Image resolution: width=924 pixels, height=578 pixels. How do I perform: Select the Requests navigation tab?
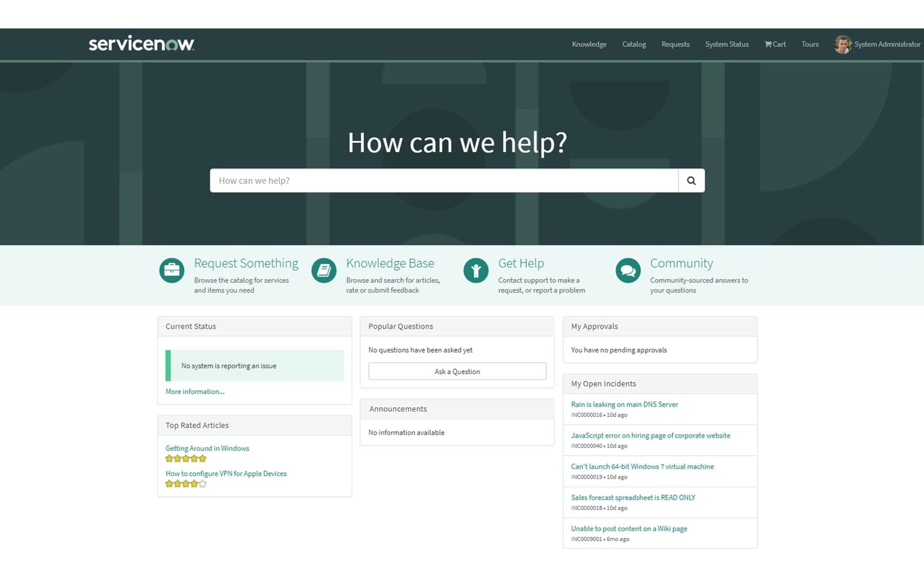pyautogui.click(x=676, y=44)
